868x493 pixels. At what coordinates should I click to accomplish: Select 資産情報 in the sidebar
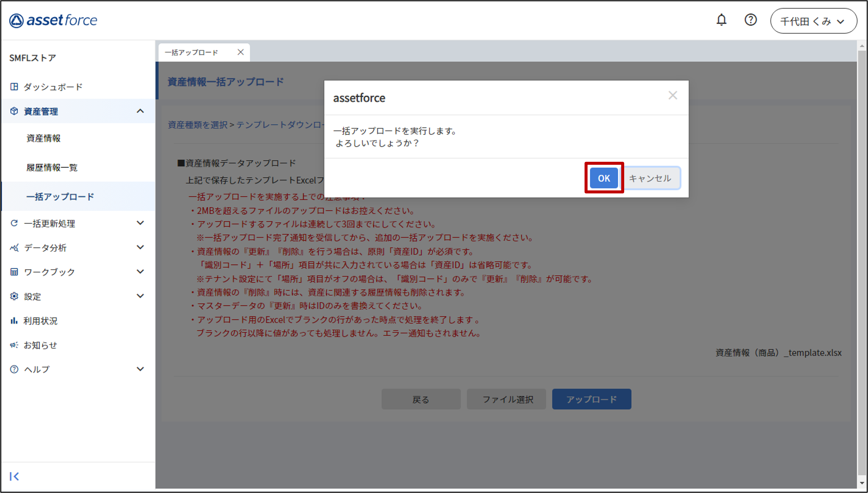(x=43, y=138)
